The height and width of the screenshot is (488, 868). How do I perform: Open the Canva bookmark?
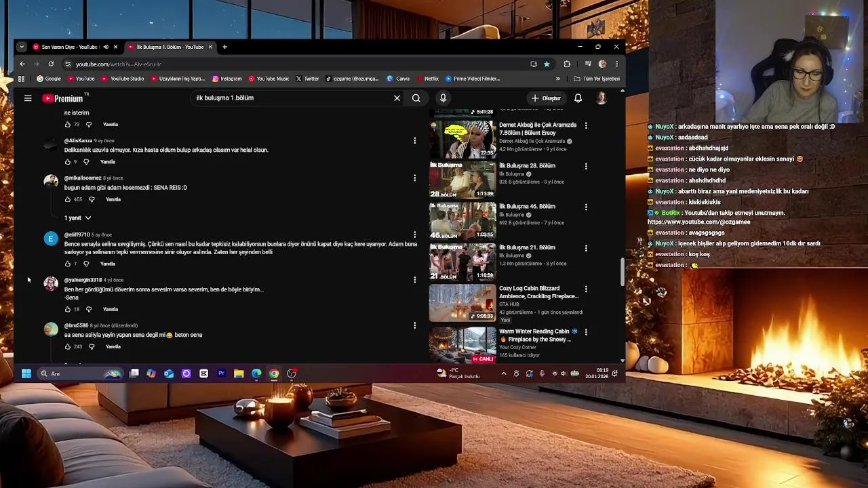coord(398,79)
